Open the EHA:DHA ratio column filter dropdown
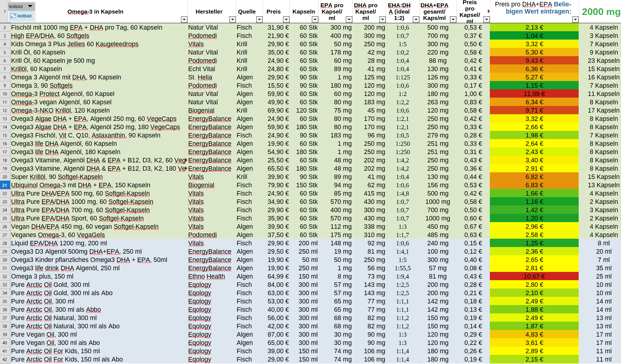 pyautogui.click(x=416, y=19)
